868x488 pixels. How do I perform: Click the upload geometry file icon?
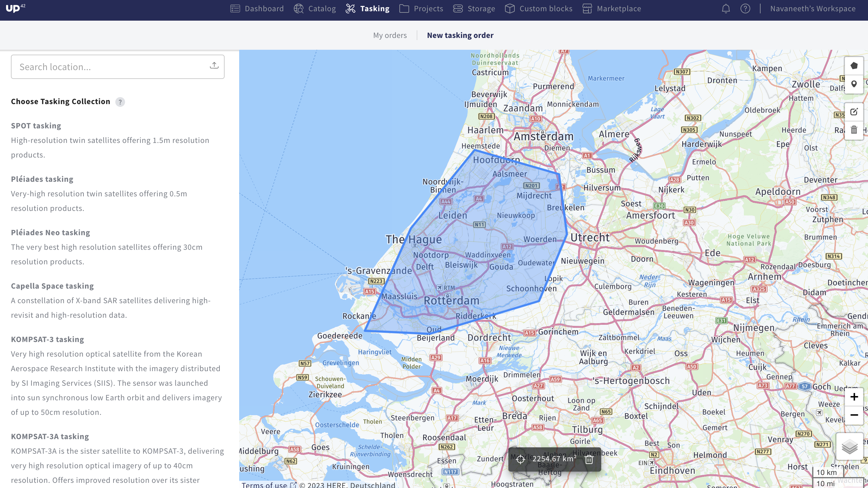(x=214, y=65)
